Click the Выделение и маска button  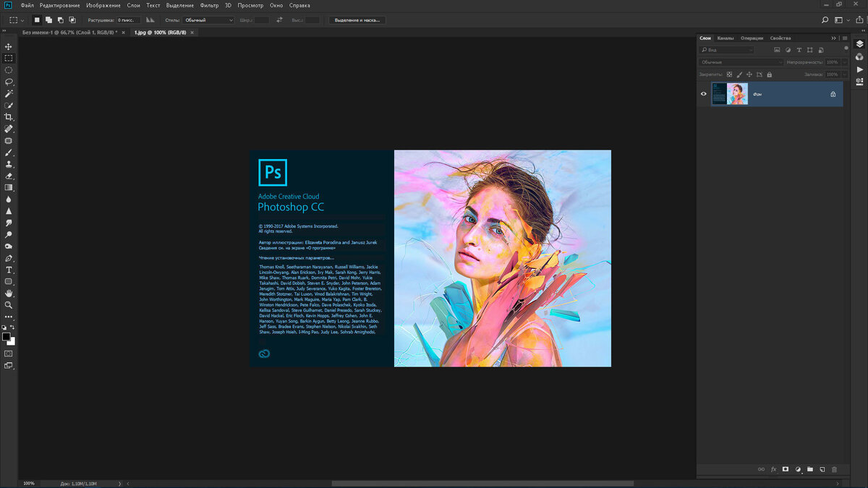click(357, 20)
